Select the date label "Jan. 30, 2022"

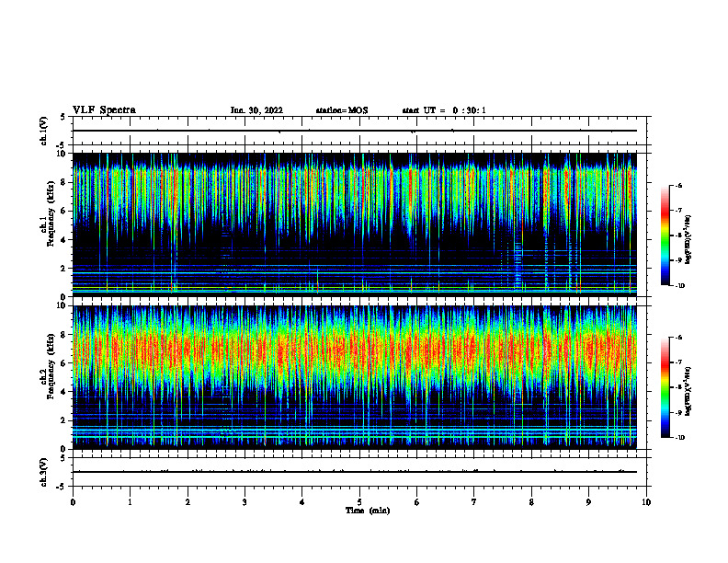[256, 110]
